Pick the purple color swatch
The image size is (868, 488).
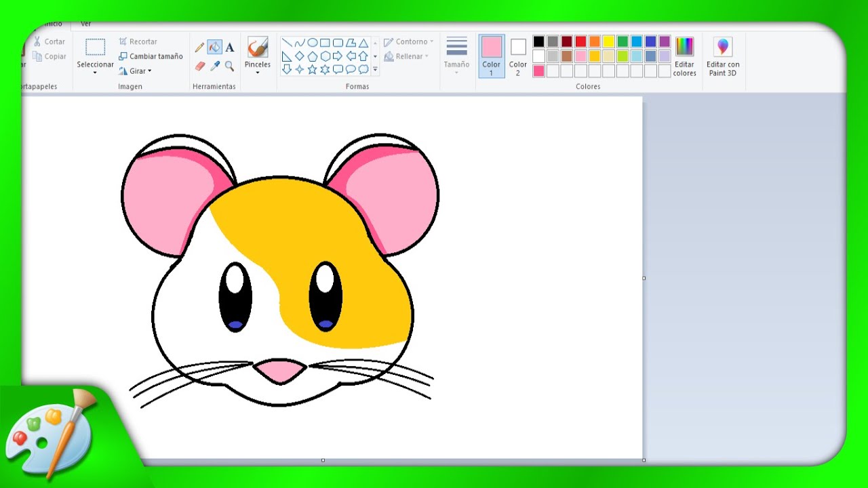point(665,41)
